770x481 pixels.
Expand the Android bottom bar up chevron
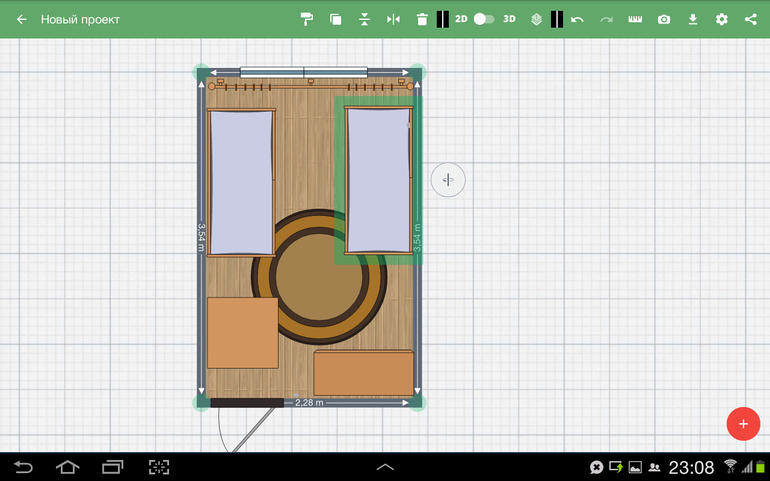coord(385,467)
